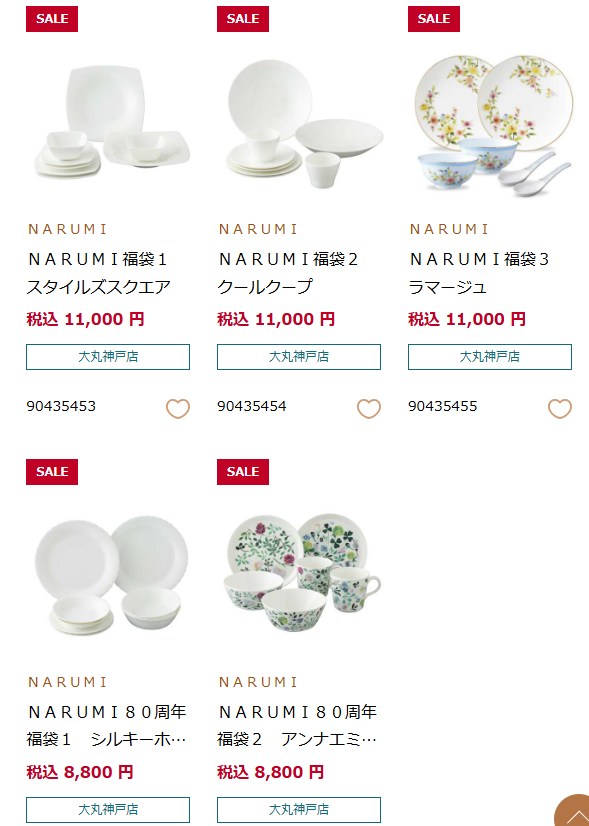Screen dimensions: 589x826
Task: Open クールクープ white dish set image
Action: pos(305,124)
